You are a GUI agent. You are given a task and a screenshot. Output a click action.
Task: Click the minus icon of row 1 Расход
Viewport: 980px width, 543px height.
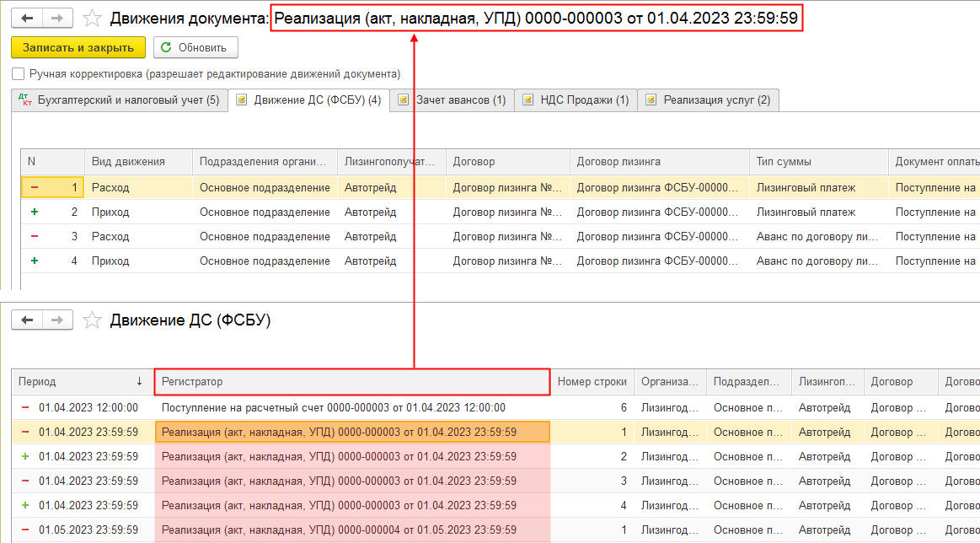click(x=35, y=188)
